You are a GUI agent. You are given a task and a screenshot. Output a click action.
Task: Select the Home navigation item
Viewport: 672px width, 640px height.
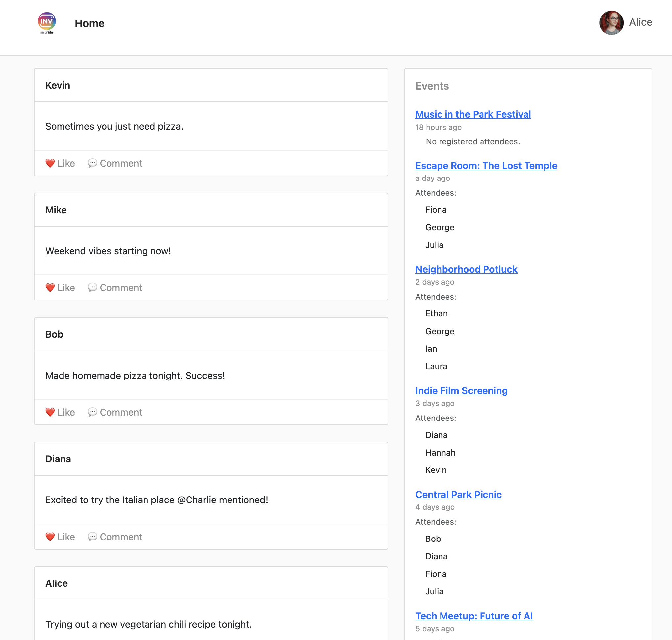click(89, 23)
